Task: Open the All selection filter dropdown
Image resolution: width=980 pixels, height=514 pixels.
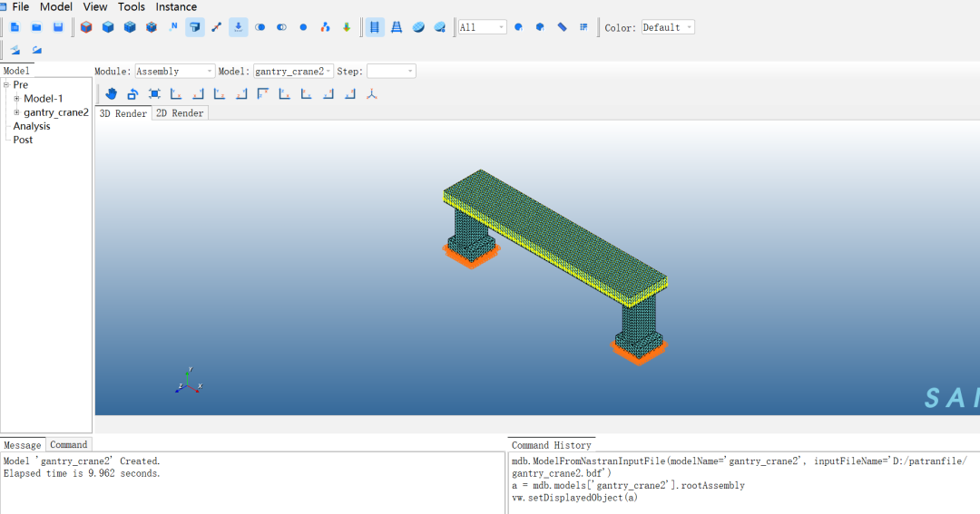Action: pos(482,27)
